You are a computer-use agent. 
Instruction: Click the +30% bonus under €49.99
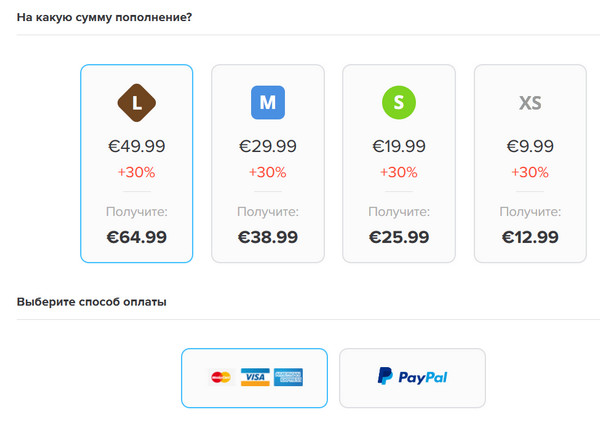[137, 172]
